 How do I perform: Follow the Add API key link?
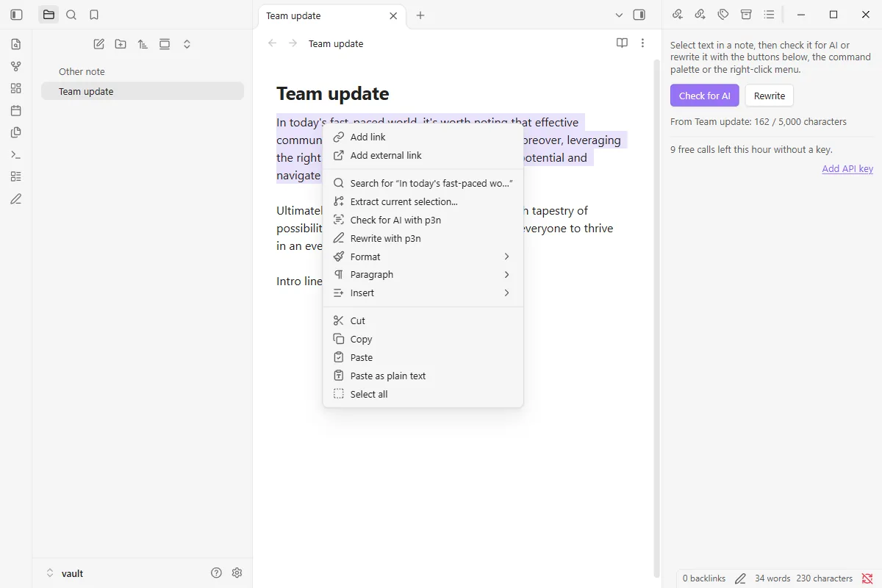click(847, 168)
